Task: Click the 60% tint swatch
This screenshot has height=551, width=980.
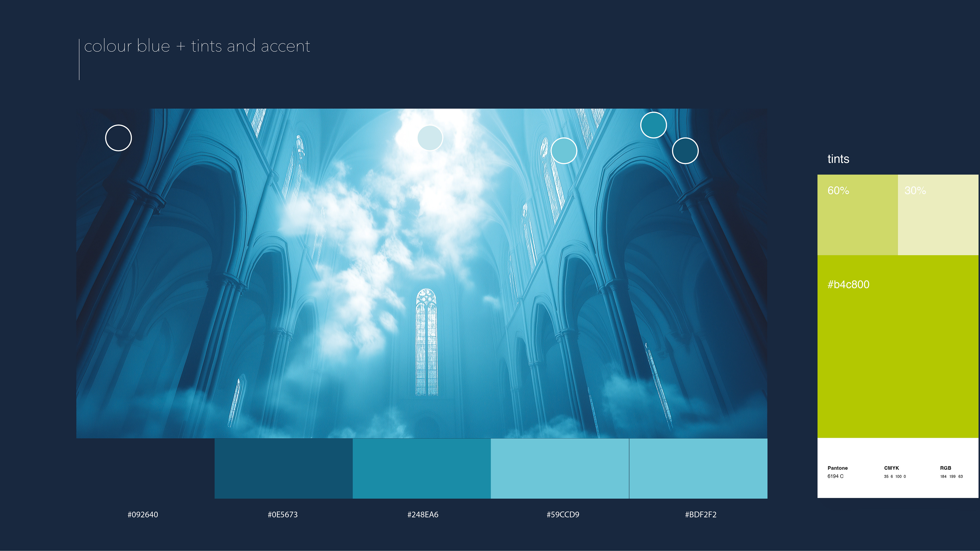Action: coord(857,215)
